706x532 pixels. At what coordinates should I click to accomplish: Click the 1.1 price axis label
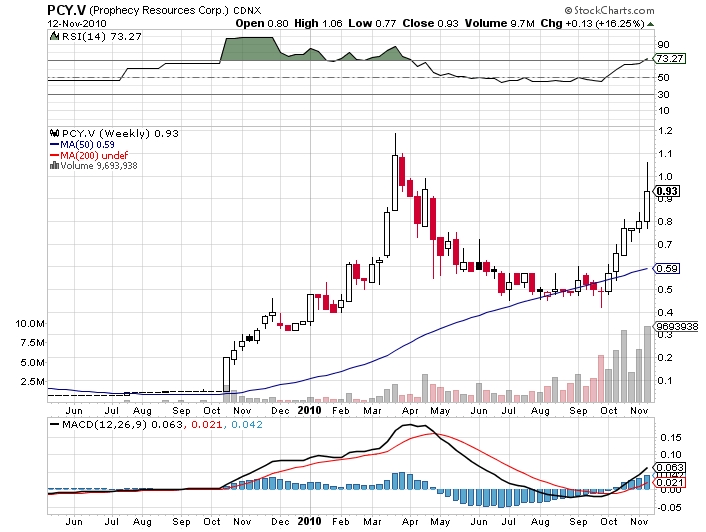pos(665,154)
